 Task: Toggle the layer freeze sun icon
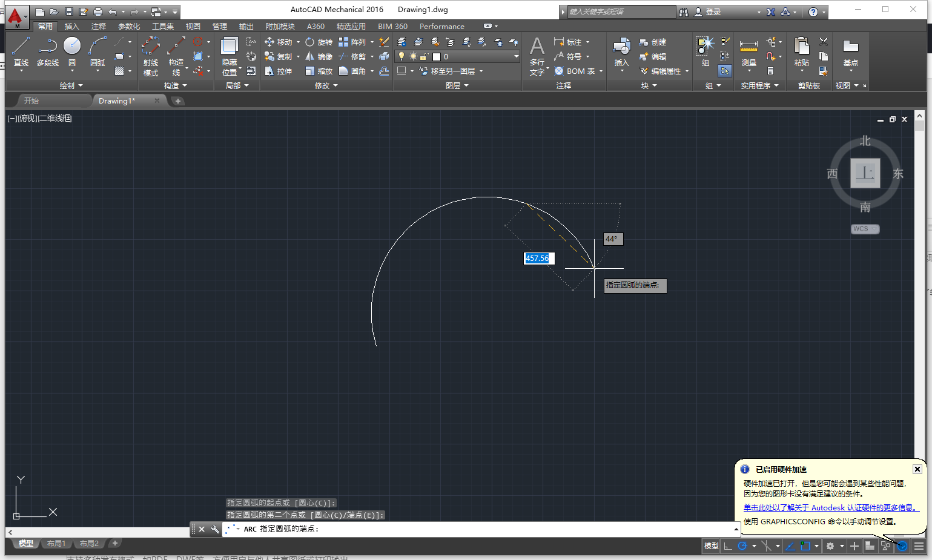coord(413,56)
